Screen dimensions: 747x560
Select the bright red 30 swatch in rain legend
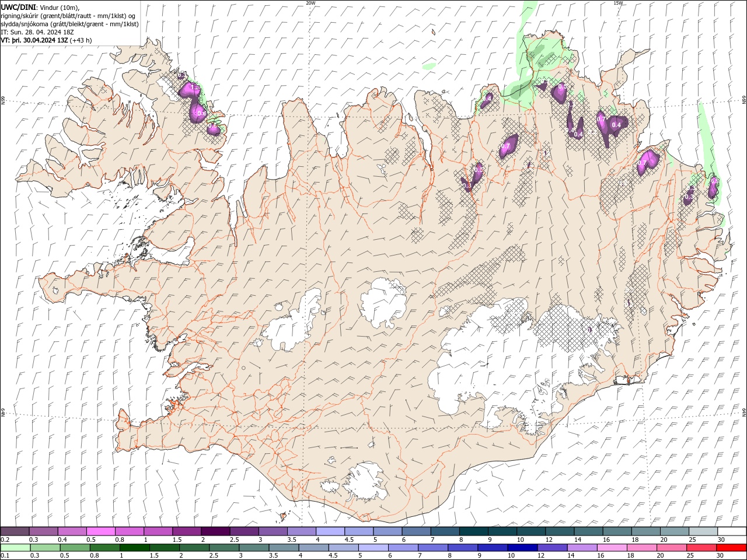point(731,548)
